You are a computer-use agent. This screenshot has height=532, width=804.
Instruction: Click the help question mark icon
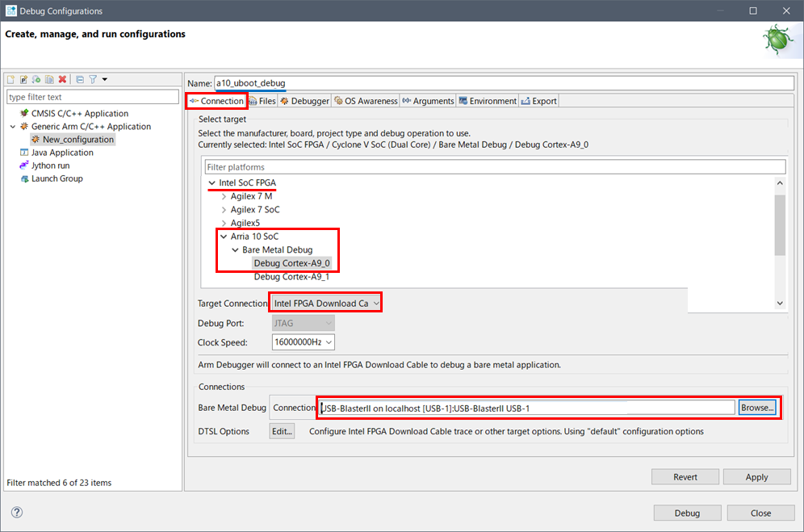[x=17, y=513]
